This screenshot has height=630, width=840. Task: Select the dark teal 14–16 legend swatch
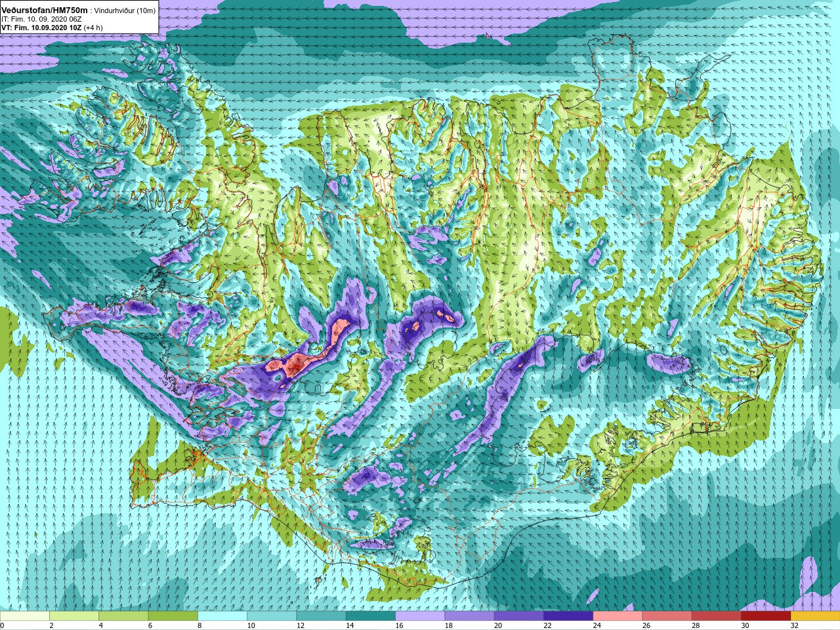371,616
